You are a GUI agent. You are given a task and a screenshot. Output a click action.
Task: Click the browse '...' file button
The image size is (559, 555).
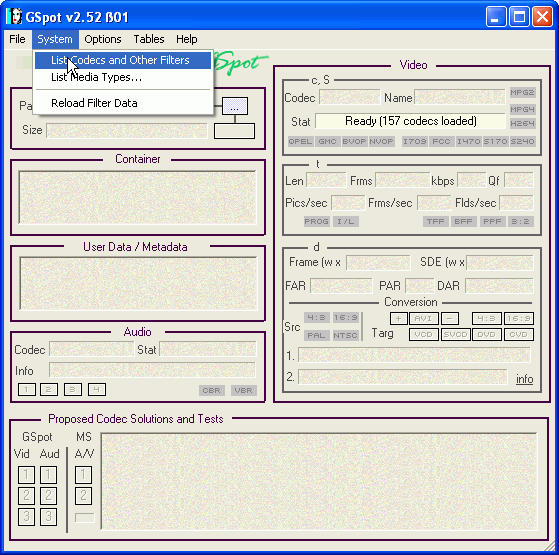click(235, 106)
